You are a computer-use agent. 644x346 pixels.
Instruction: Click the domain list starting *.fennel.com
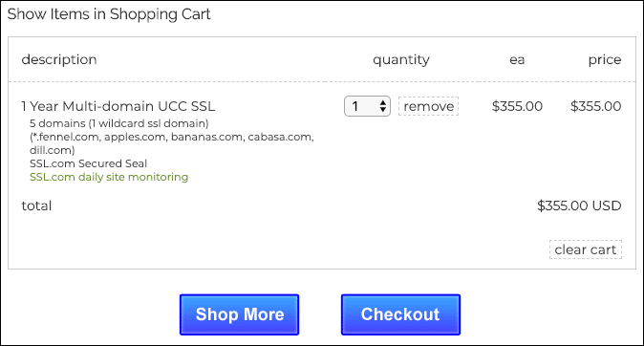(x=172, y=143)
